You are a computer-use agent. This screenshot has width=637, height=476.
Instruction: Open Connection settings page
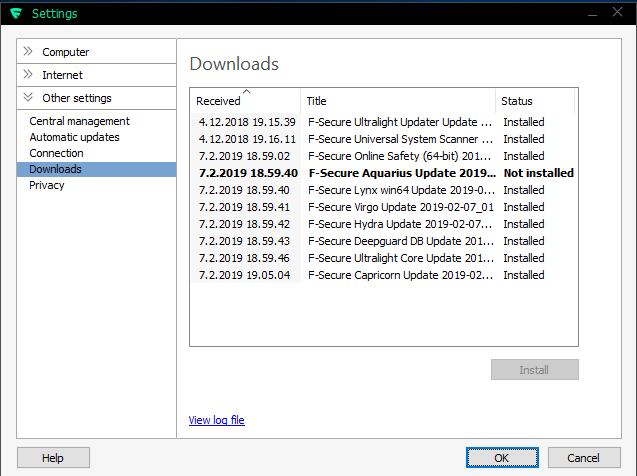56,153
